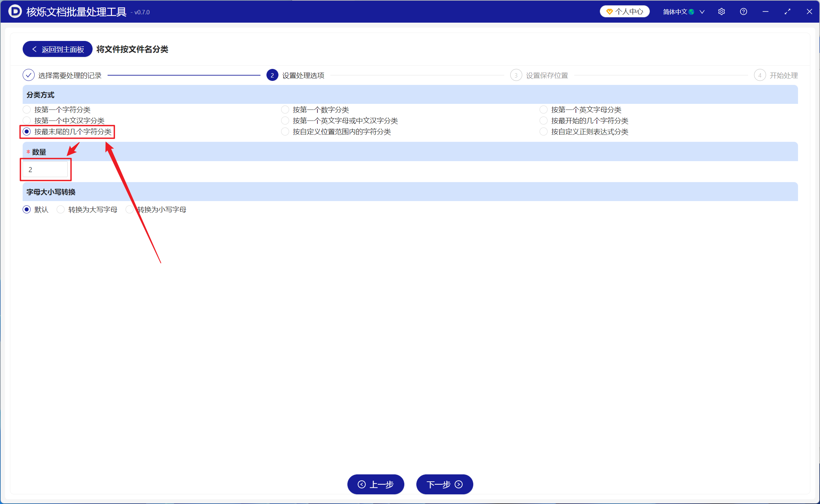Image resolution: width=820 pixels, height=504 pixels.
Task: Choose 转换为小写字母 option
Action: point(129,209)
